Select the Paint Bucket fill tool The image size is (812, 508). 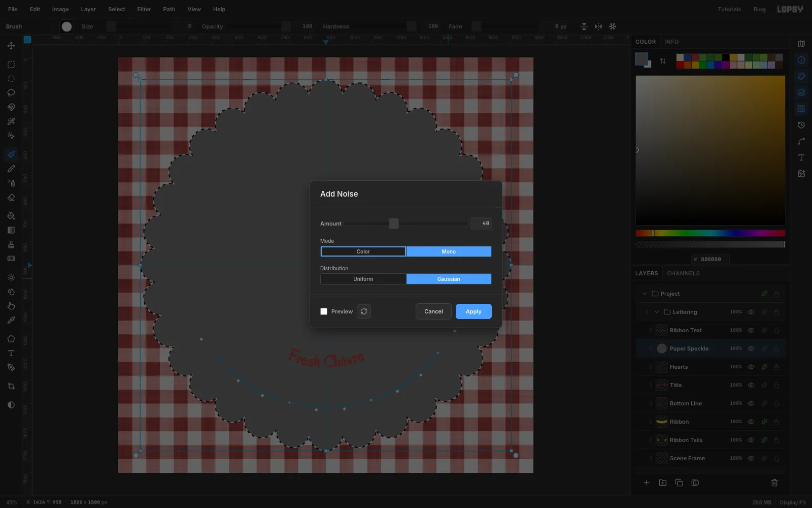pos(11,216)
